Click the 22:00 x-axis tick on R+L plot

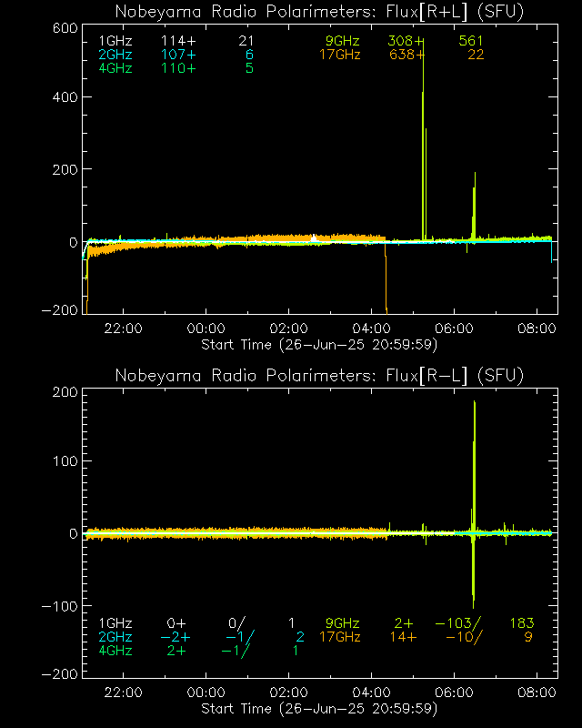click(x=123, y=329)
